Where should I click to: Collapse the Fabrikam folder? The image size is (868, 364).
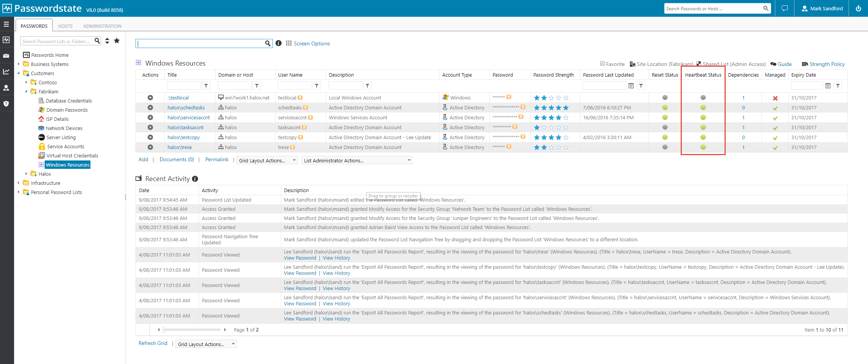[26, 91]
